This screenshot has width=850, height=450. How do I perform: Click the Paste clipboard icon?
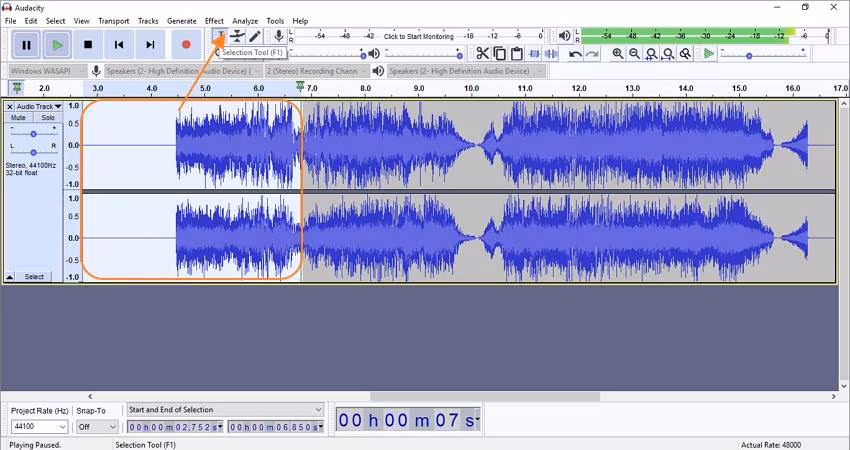(x=517, y=53)
